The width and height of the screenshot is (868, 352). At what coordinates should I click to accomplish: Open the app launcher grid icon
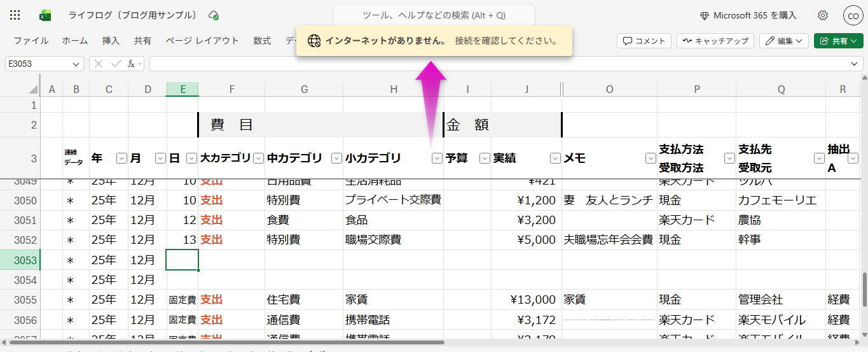tap(15, 15)
